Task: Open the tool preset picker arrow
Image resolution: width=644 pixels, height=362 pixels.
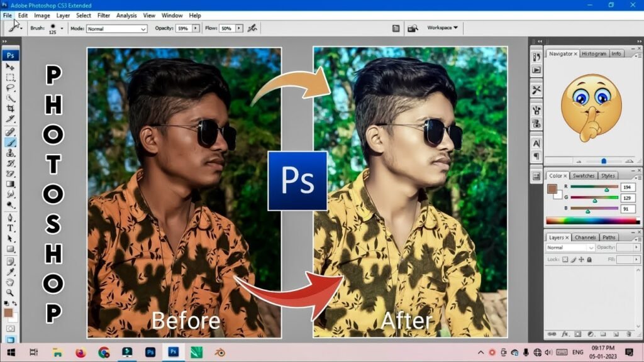Action: 21,28
